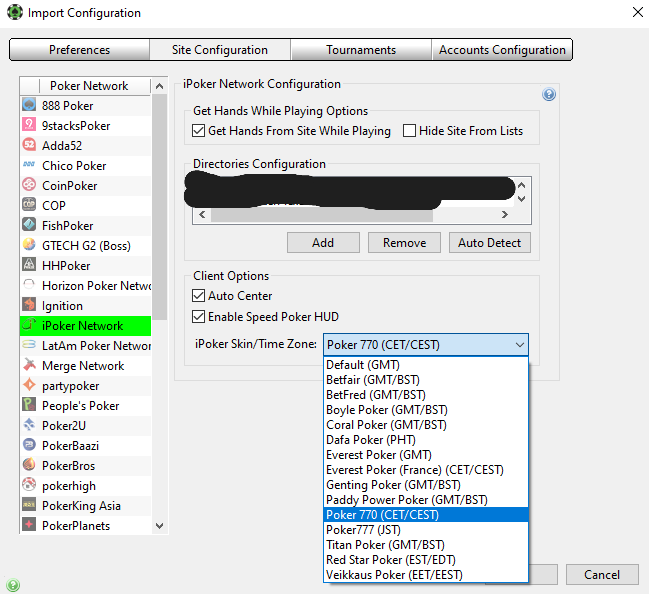Screen dimensions: 649x594
Task: Click the green help icon at bottom left
Action: pyautogui.click(x=13, y=584)
